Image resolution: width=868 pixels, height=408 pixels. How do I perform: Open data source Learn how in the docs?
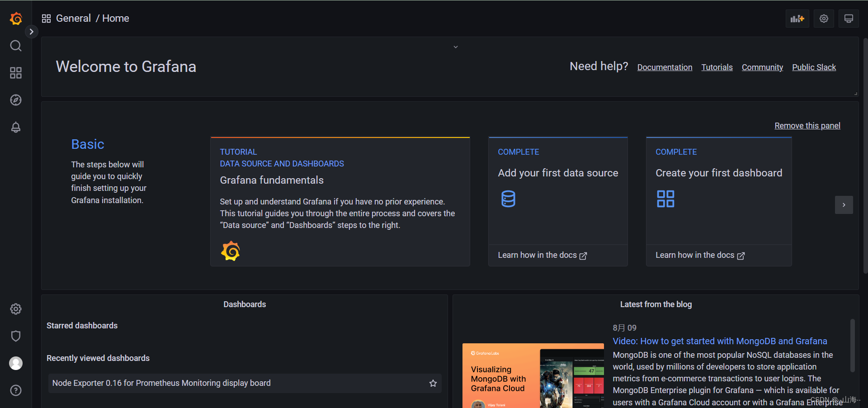(x=542, y=256)
